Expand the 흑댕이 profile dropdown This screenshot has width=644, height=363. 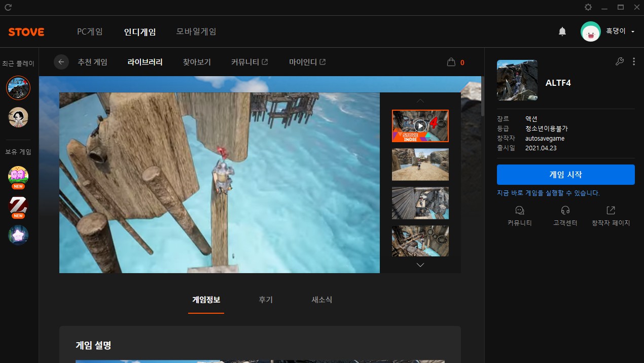coord(633,31)
